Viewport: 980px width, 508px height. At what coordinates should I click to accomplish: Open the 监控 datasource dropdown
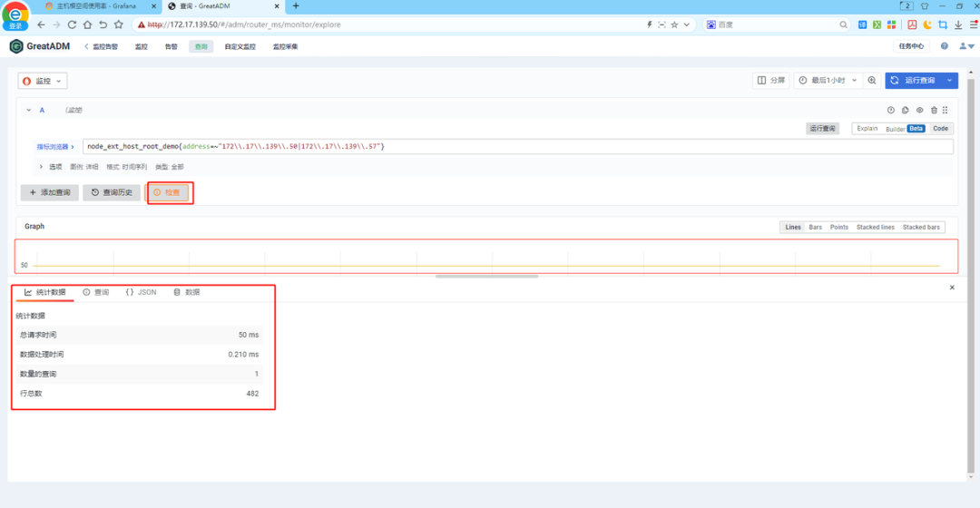point(43,82)
